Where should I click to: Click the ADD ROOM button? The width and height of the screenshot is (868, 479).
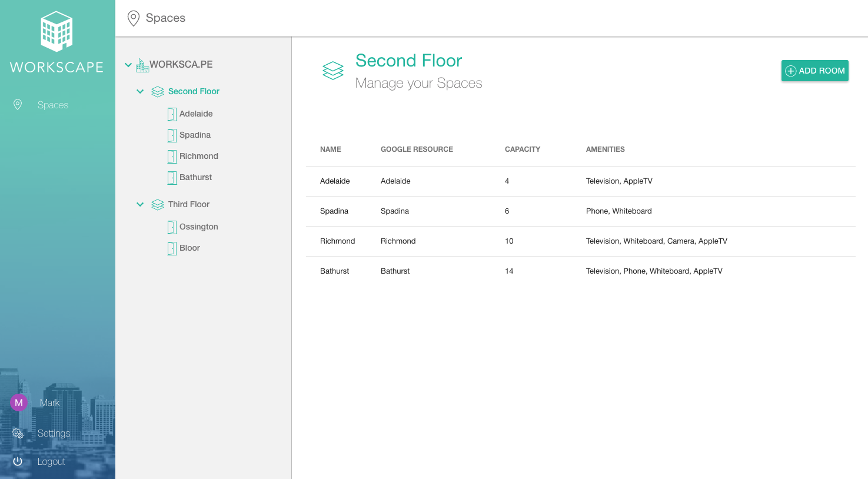tap(814, 71)
